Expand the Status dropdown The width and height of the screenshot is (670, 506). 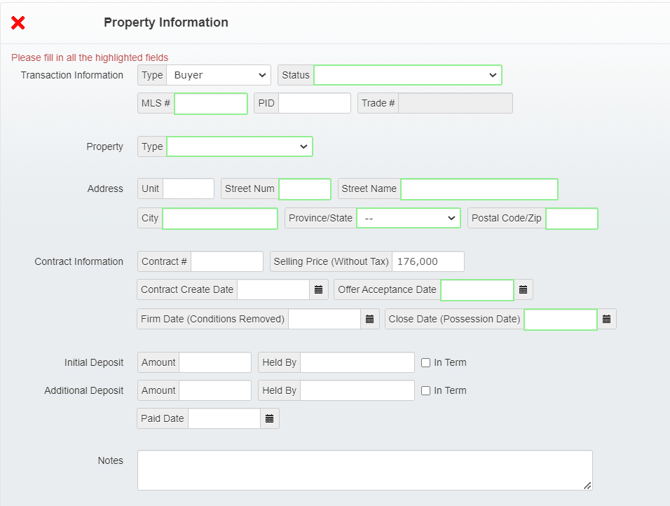[x=407, y=75]
